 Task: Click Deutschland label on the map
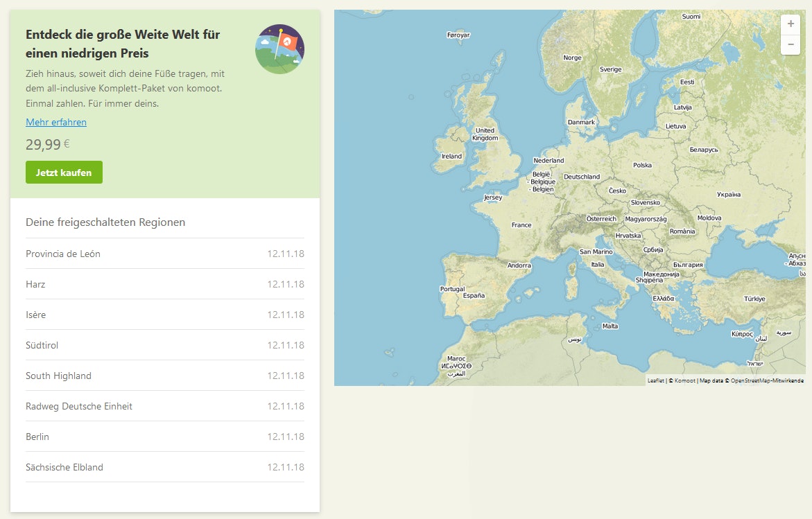coord(582,177)
